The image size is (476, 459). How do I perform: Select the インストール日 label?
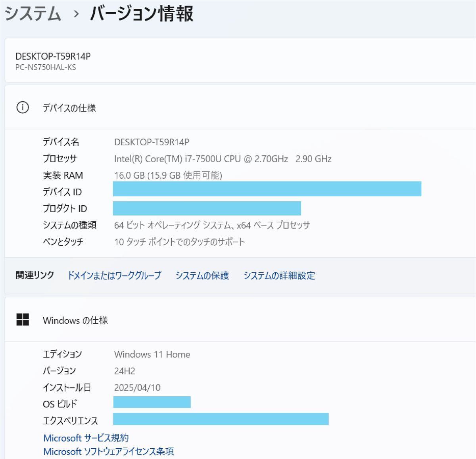[x=67, y=388]
